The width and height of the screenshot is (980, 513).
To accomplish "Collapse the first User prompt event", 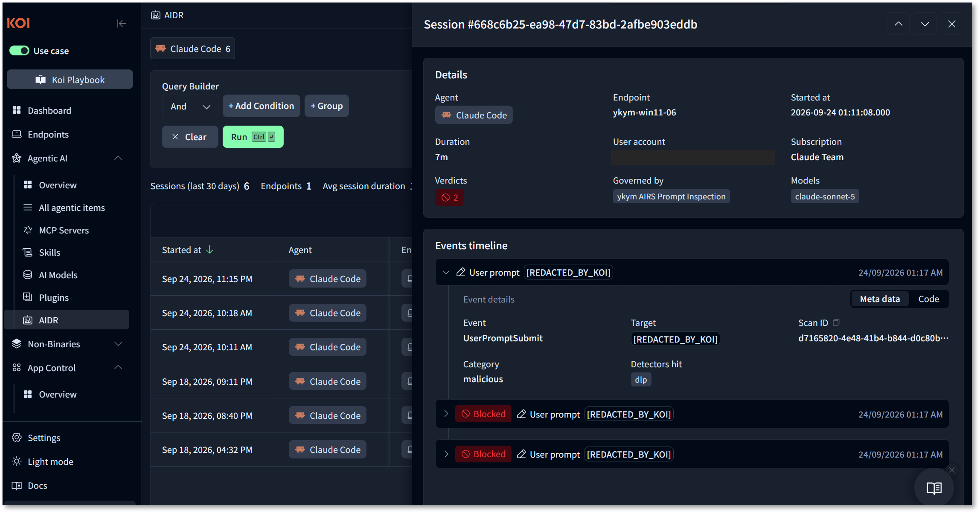I will pyautogui.click(x=446, y=272).
